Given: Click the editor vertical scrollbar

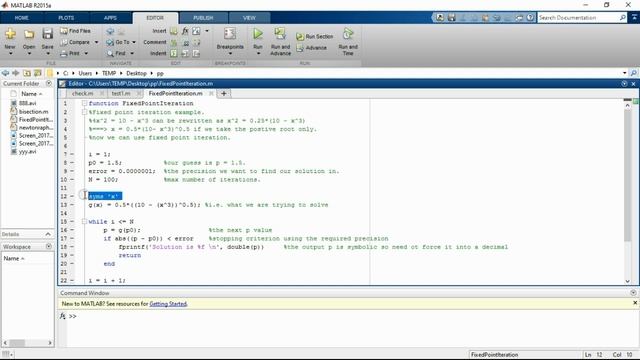Looking at the screenshot, I should click(627, 176).
